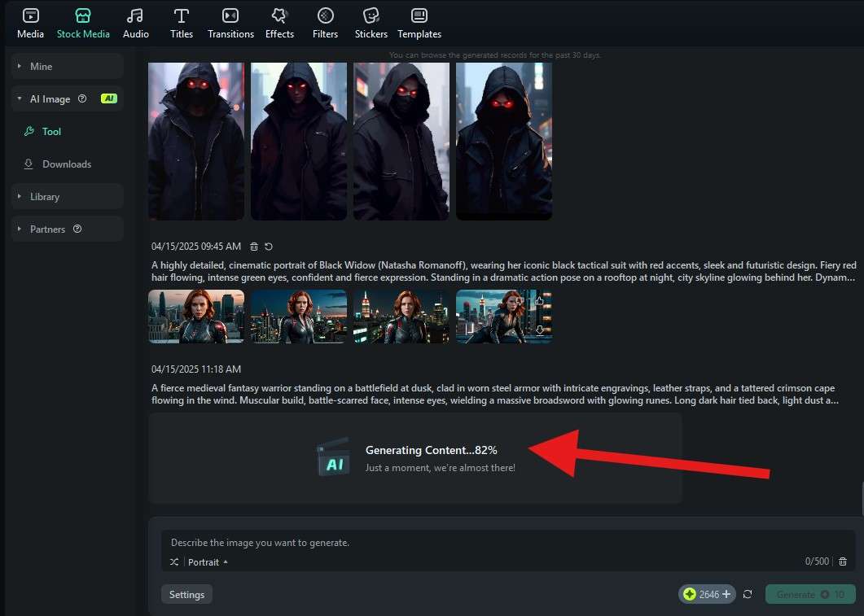The image size is (864, 616).
Task: Click the medieval fantasy warrior prompt text
Action: pos(495,394)
